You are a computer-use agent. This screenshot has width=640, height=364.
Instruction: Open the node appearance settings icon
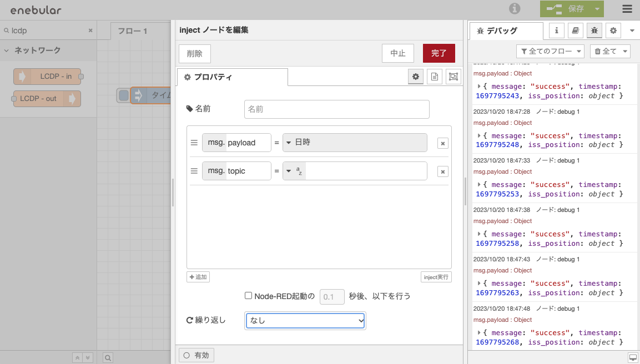[453, 77]
